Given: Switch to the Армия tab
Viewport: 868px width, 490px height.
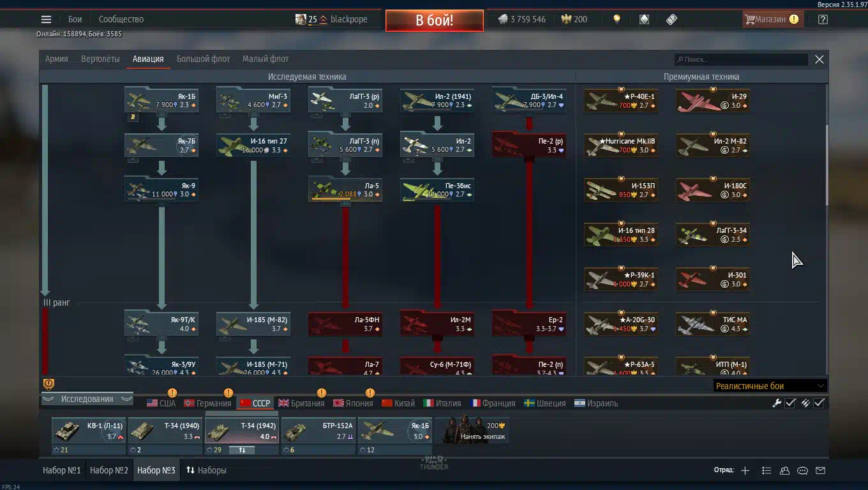Looking at the screenshot, I should [56, 59].
